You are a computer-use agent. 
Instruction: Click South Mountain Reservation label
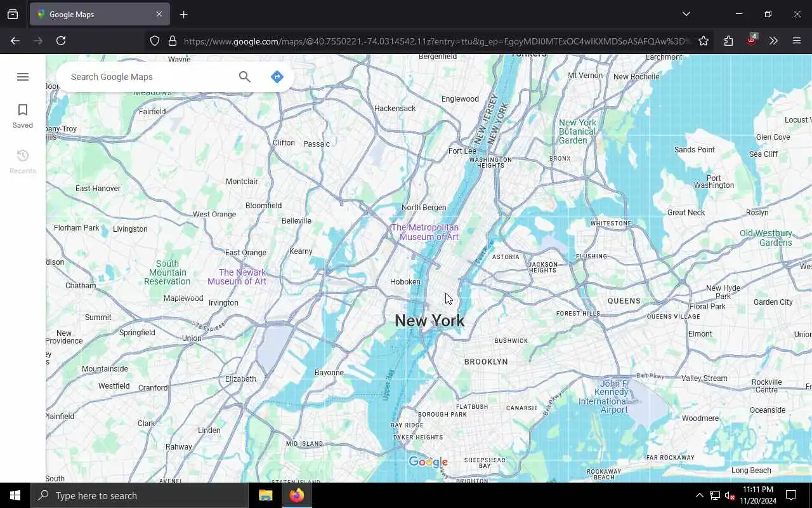click(x=167, y=272)
